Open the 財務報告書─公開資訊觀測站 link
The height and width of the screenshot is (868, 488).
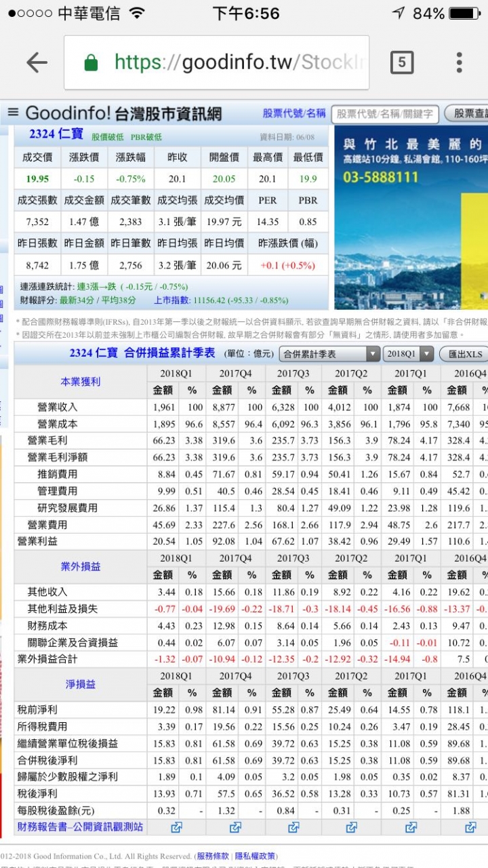[x=80, y=827]
